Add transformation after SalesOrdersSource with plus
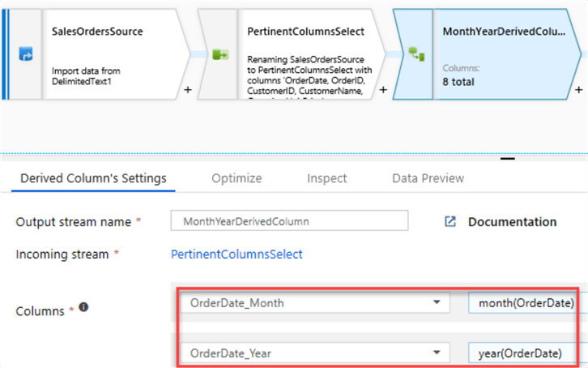Screen dimensions: 588x368 (188, 90)
